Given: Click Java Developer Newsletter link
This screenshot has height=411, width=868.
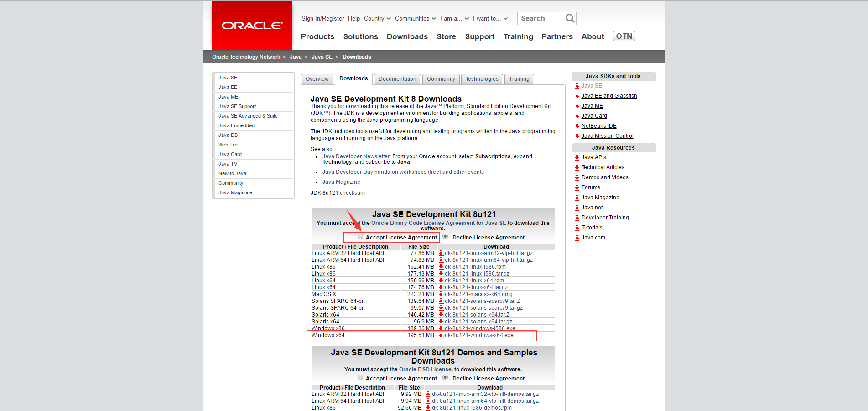Looking at the screenshot, I should pyautogui.click(x=356, y=156).
